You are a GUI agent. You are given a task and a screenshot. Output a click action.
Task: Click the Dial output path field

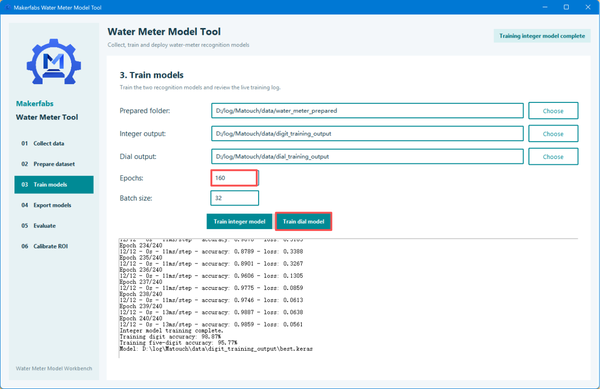[x=367, y=156]
